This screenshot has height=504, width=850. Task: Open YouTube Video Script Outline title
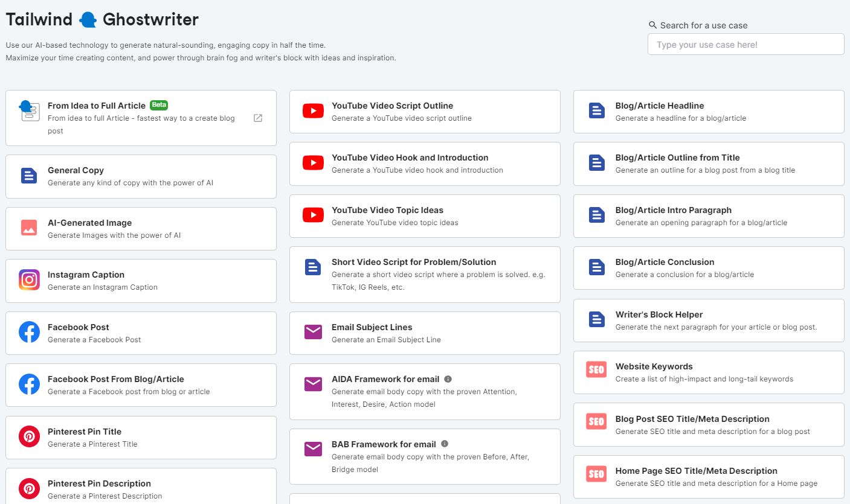point(393,106)
